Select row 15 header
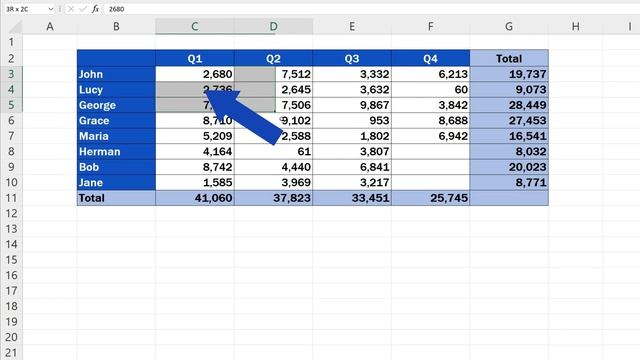 coord(11,260)
